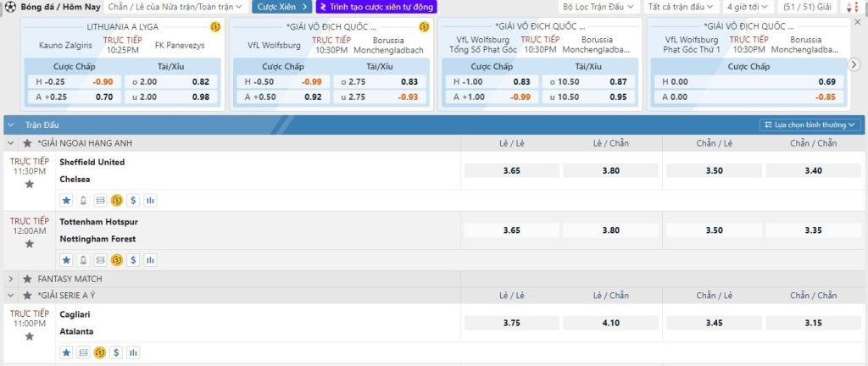Open scoreboard icon under Tottenham Hotspur match
Viewport: 868px width, 366px height.
[x=100, y=260]
